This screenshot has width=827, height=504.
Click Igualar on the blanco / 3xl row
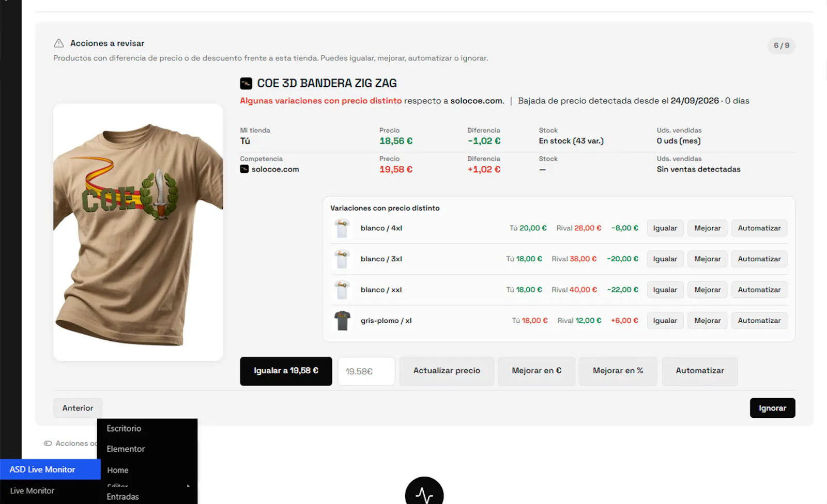pos(665,259)
